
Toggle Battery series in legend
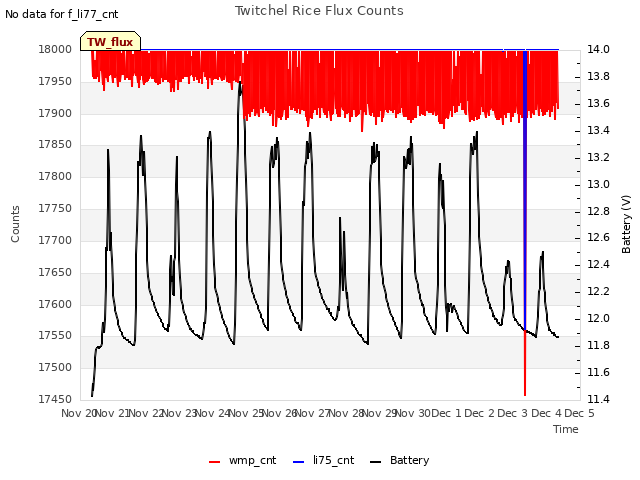(400, 460)
